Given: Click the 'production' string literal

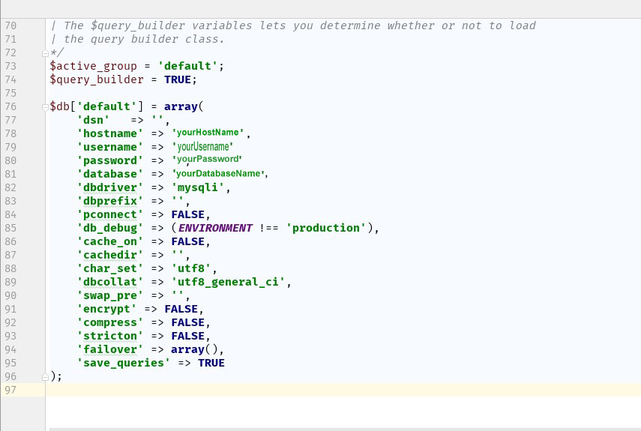Looking at the screenshot, I should pyautogui.click(x=326, y=228).
